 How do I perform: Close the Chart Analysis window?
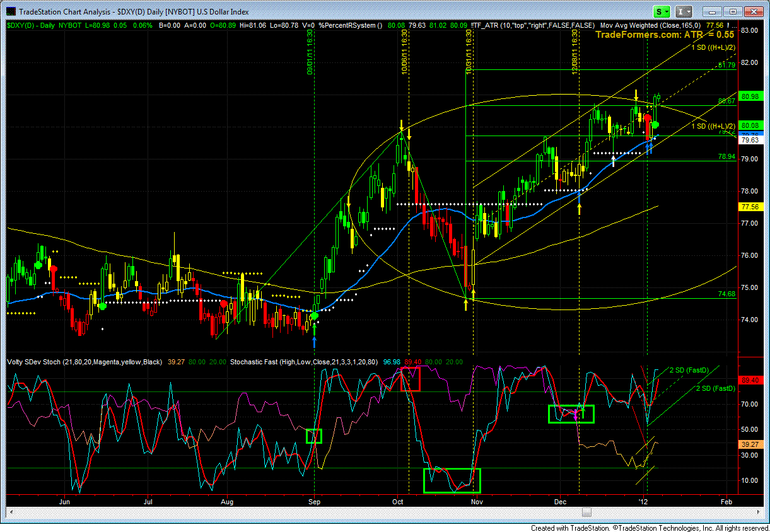coord(754,11)
